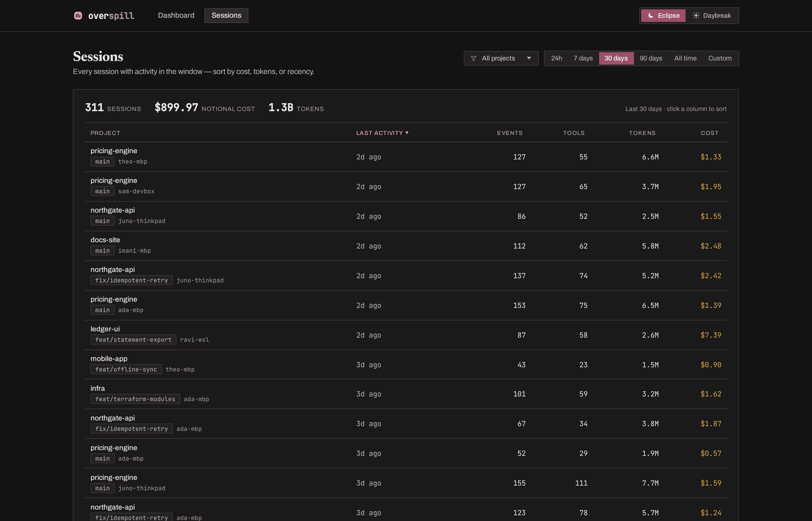The width and height of the screenshot is (812, 521).
Task: Click the $899.97 notional cost total
Action: [176, 108]
